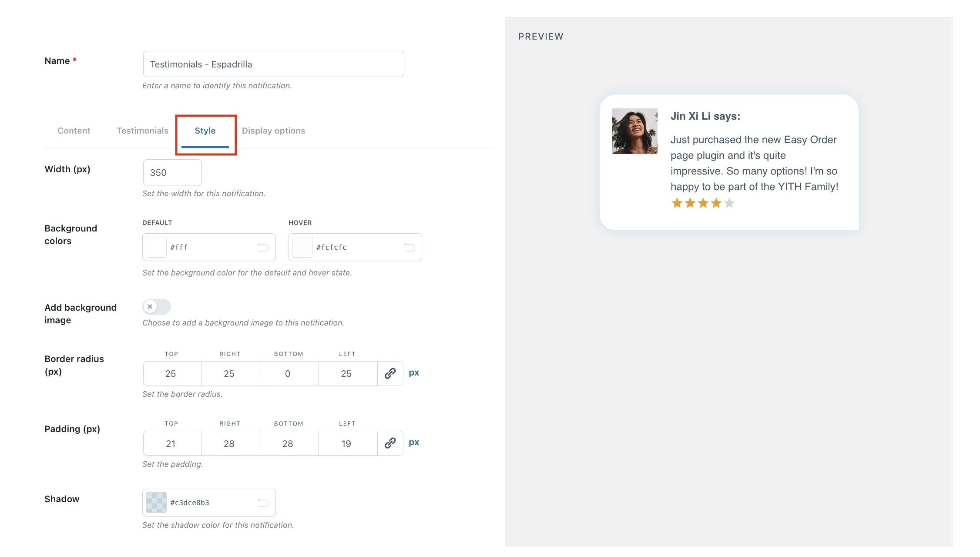Toggle the border radius link icon
980x557 pixels.
click(x=390, y=373)
